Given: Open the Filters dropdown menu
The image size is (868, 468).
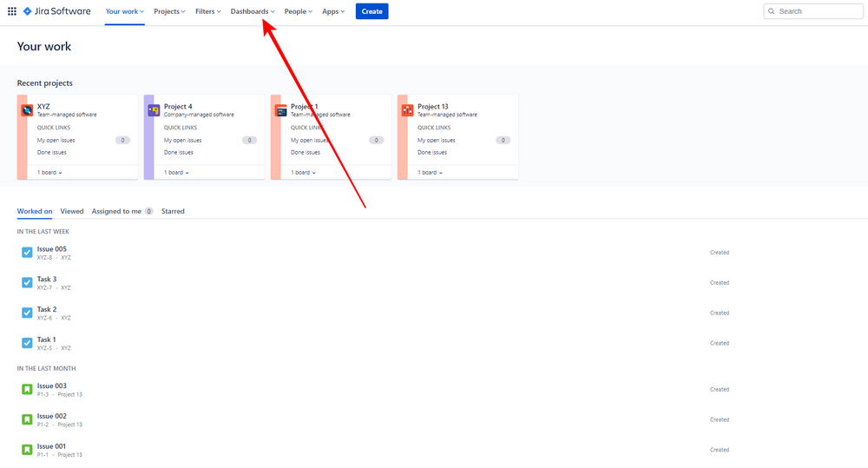Looking at the screenshot, I should click(x=208, y=11).
